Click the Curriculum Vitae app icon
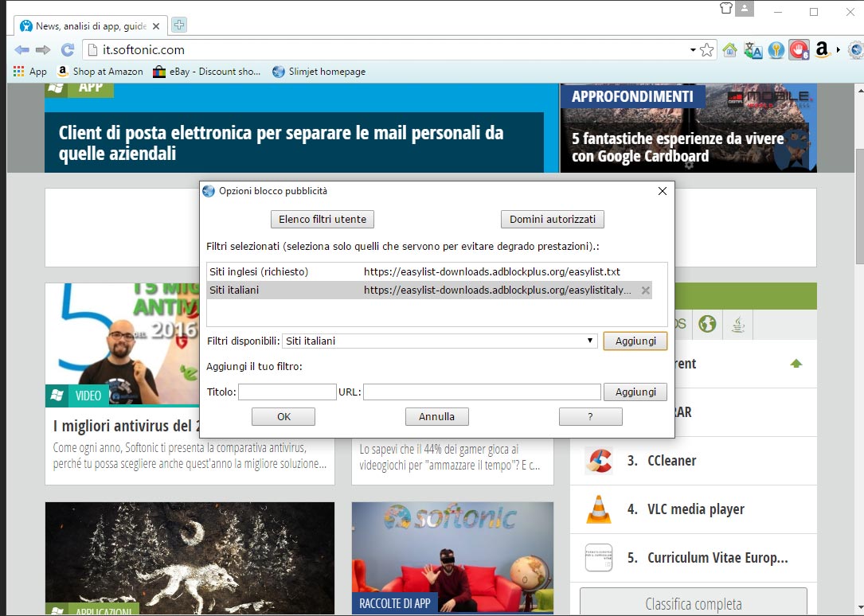This screenshot has height=616, width=864. point(598,558)
